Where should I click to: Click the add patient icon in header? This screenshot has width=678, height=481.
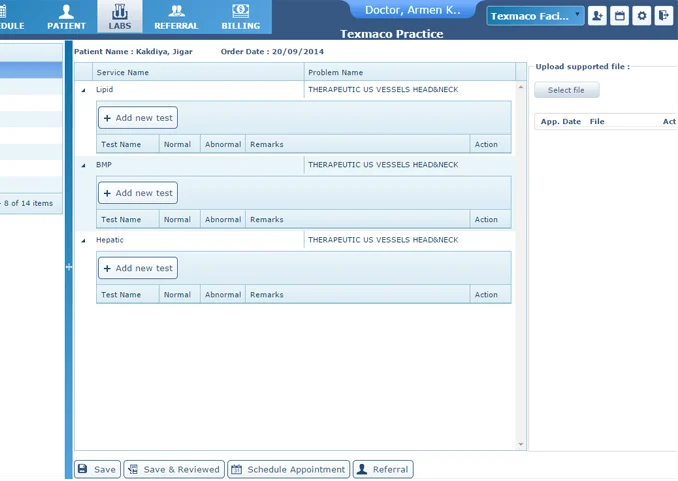click(597, 16)
